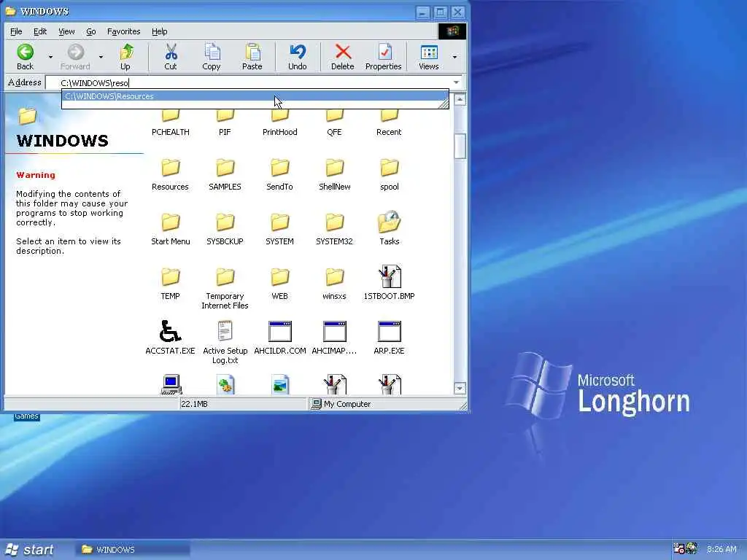Select the spool folder

(x=390, y=175)
